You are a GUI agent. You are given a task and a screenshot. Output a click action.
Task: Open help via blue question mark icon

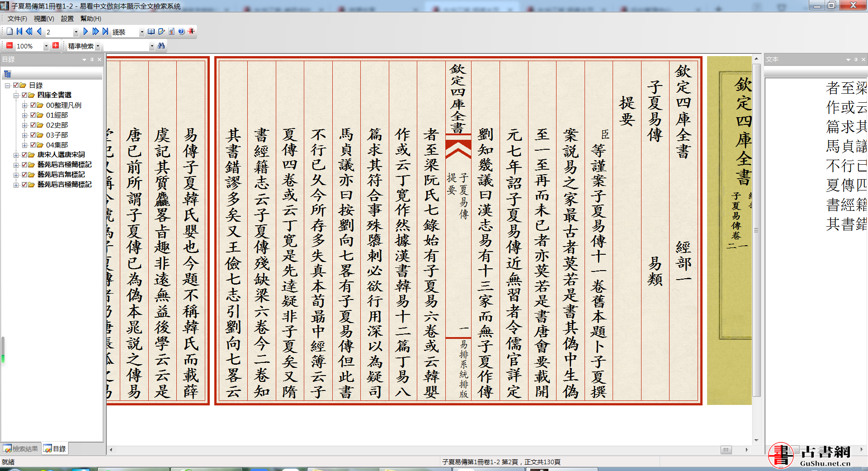(181, 31)
